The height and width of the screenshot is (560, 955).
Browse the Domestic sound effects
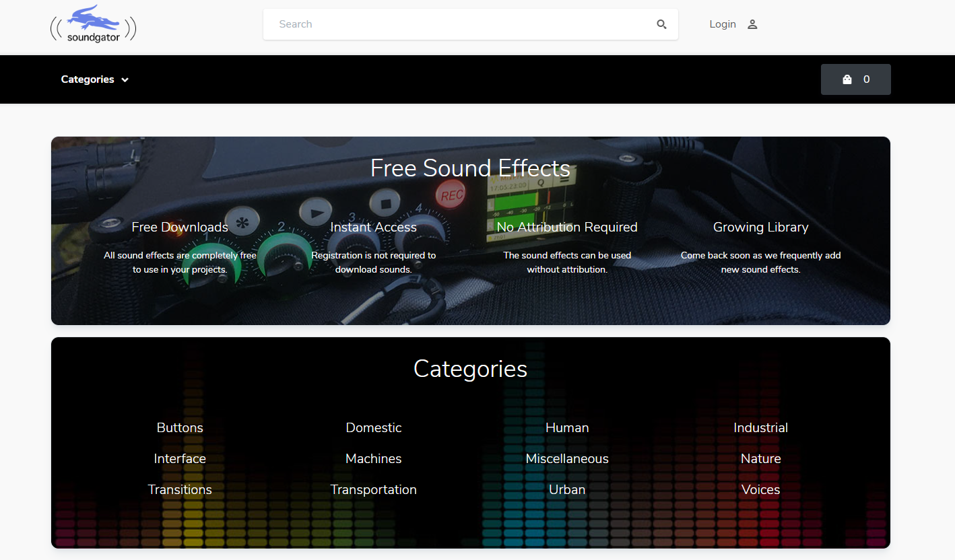coord(373,427)
